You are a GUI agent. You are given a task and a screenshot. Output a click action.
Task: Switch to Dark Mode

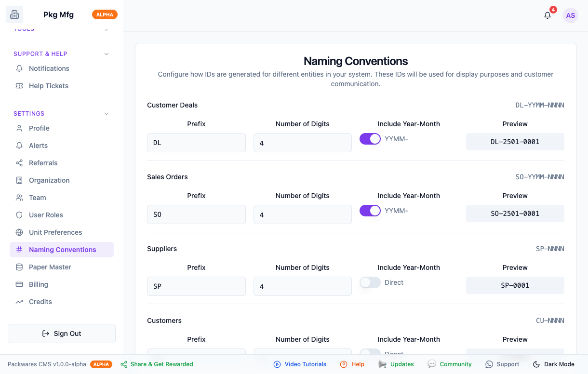pos(554,364)
